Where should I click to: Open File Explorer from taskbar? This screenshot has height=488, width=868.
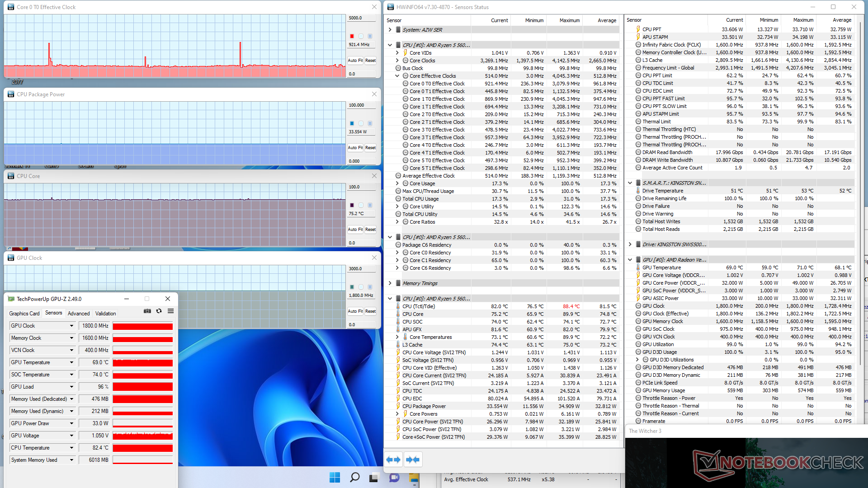(414, 478)
